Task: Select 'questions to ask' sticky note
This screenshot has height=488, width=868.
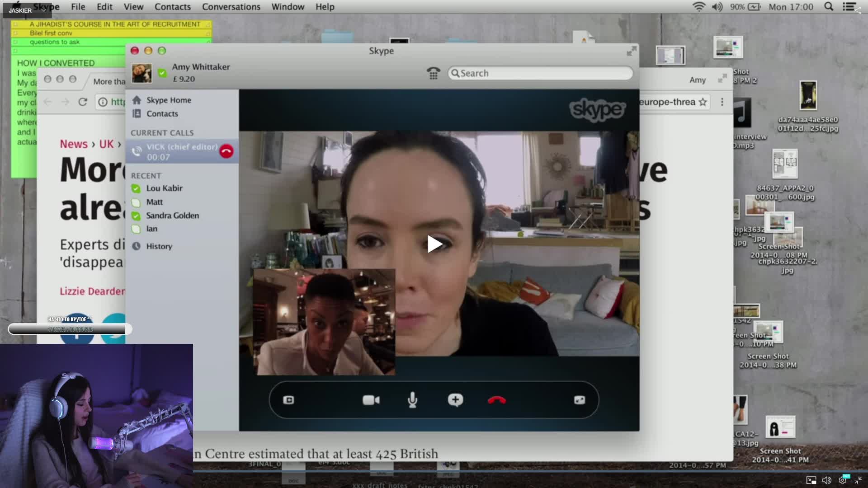Action: [x=111, y=42]
